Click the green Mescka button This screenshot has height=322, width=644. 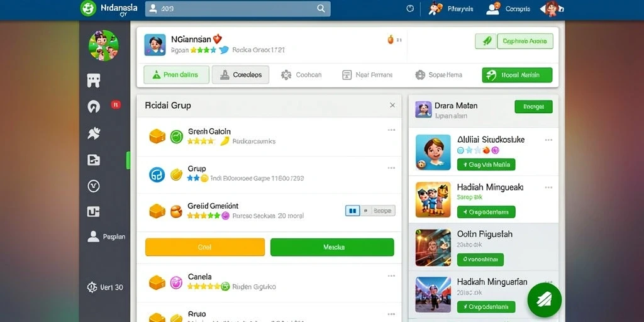pyautogui.click(x=332, y=247)
